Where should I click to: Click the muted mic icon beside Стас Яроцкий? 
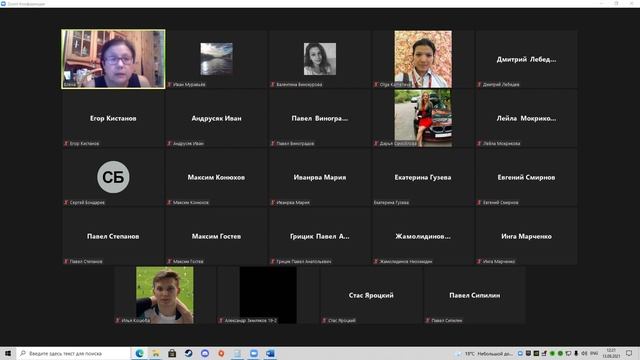click(x=324, y=320)
